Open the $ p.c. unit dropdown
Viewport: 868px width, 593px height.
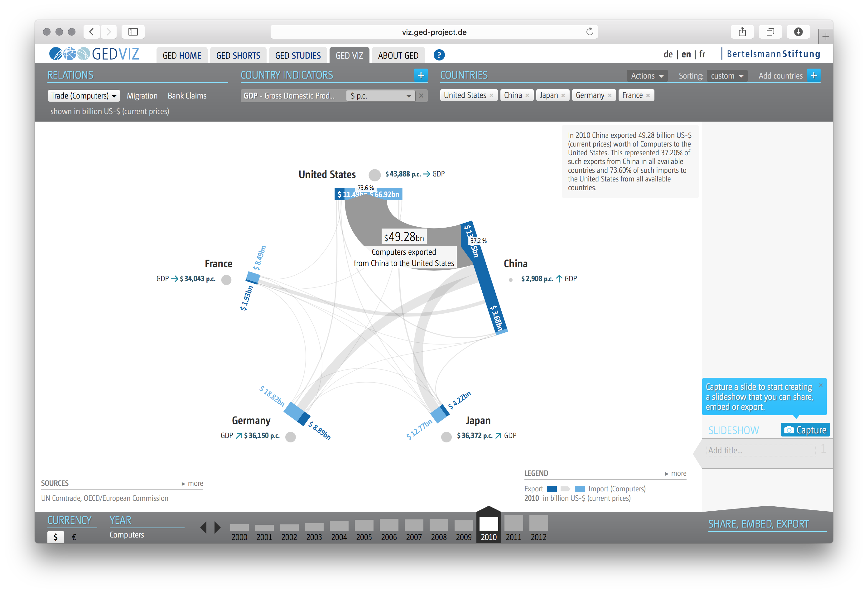coord(380,96)
